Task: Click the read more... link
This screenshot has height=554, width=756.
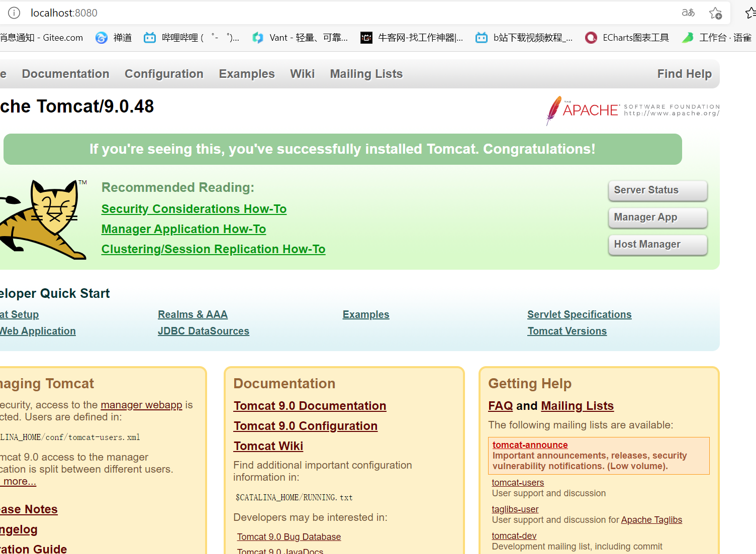Action: [x=18, y=481]
